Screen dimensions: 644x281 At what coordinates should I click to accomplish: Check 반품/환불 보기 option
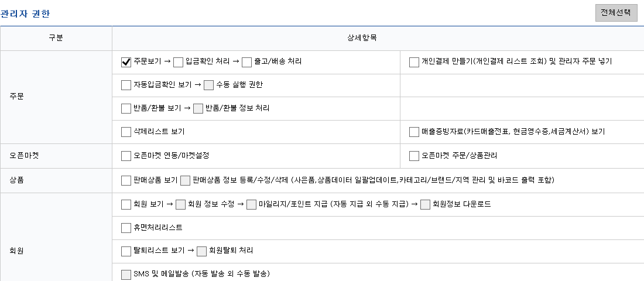click(126, 109)
